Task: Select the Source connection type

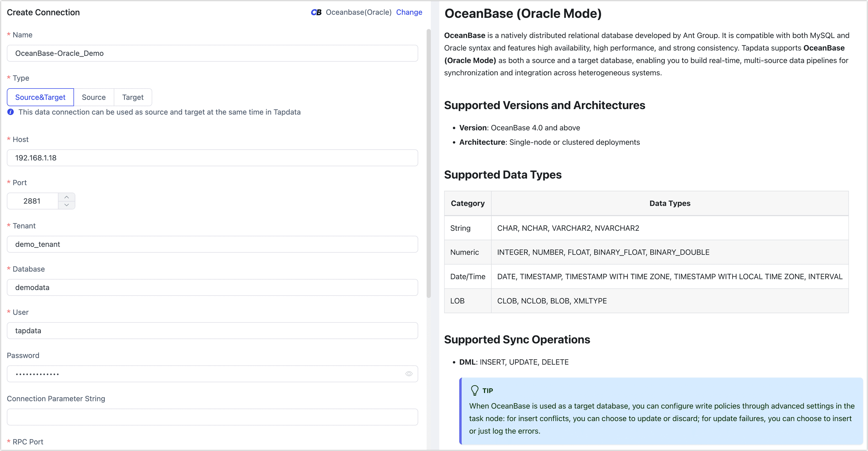Action: click(94, 97)
